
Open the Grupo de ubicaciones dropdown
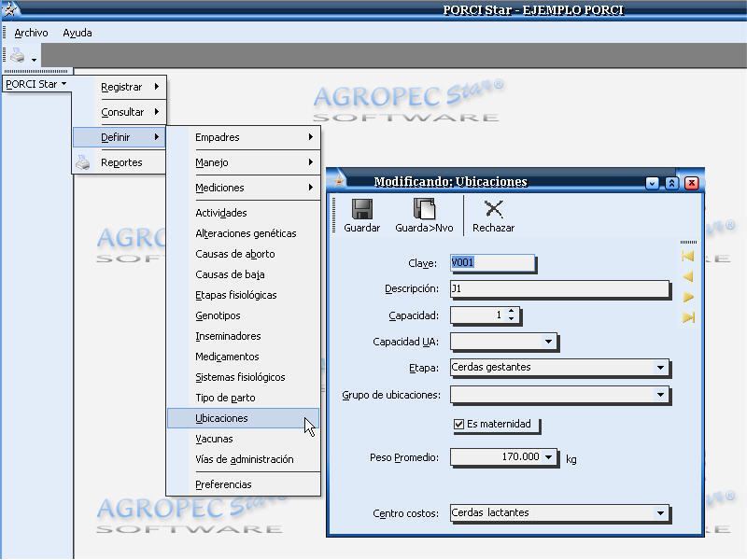[660, 394]
